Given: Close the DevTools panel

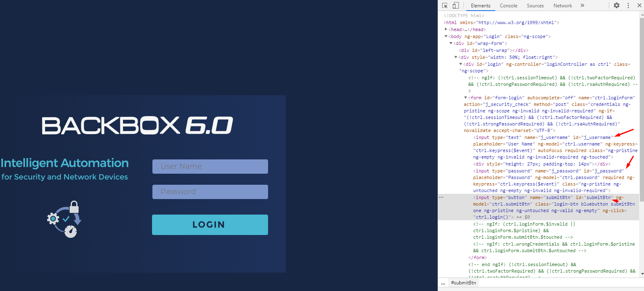Looking at the screenshot, I should [x=640, y=5].
